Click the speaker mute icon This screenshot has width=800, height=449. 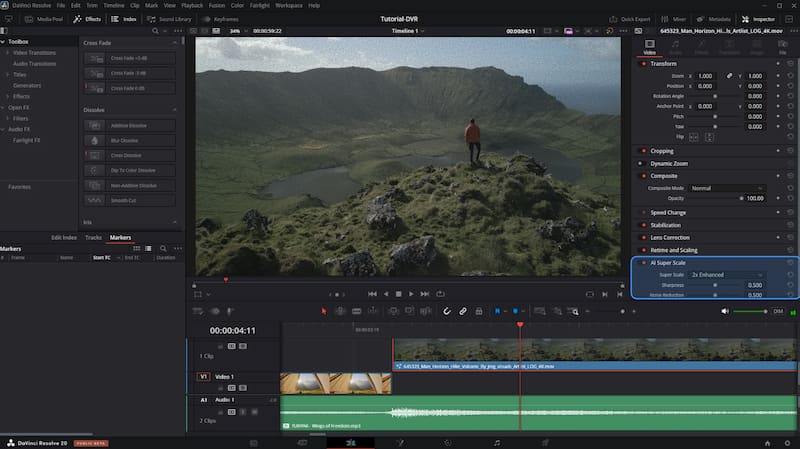point(724,311)
